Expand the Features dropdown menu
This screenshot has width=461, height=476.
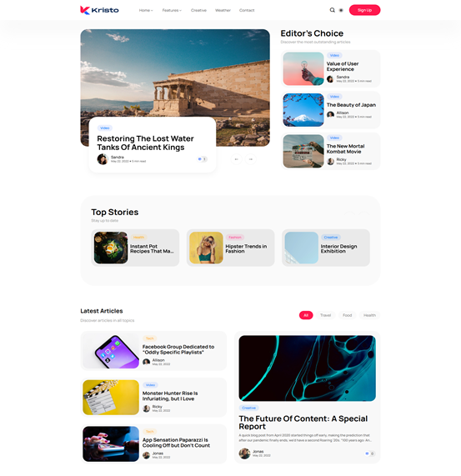coord(172,10)
